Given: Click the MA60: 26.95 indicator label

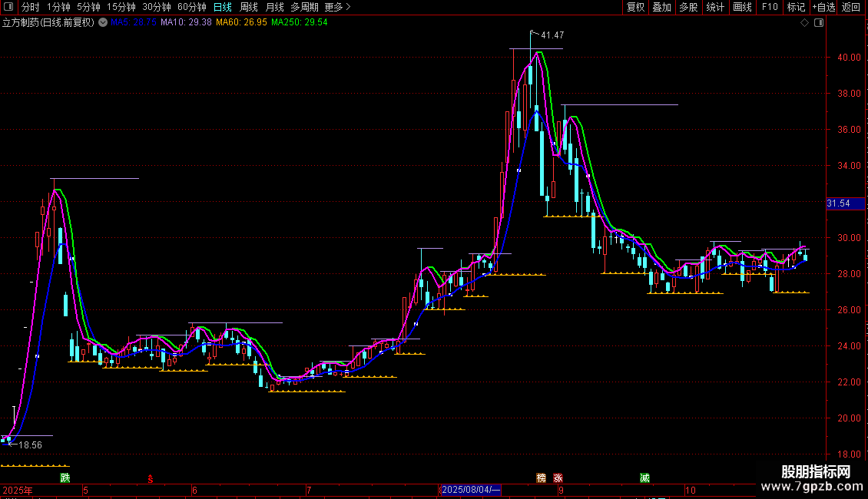Looking at the screenshot, I should pos(241,22).
